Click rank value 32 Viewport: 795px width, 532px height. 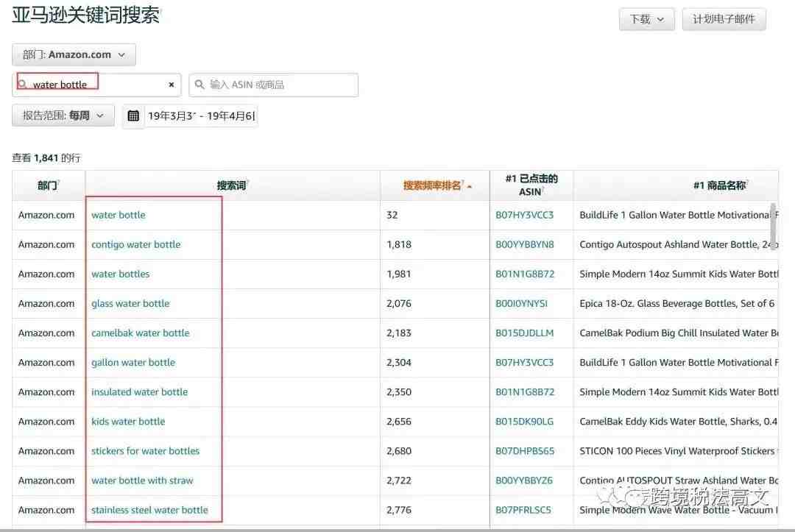point(392,215)
